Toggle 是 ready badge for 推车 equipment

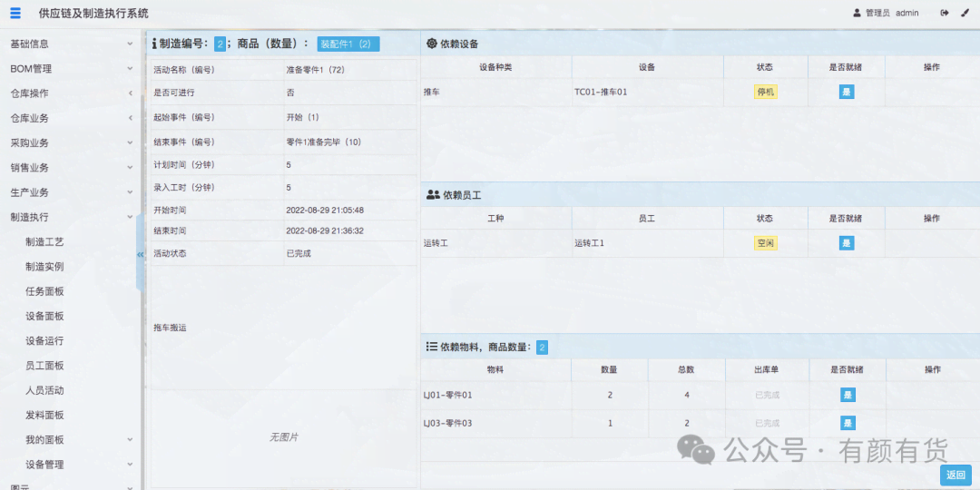point(847,92)
